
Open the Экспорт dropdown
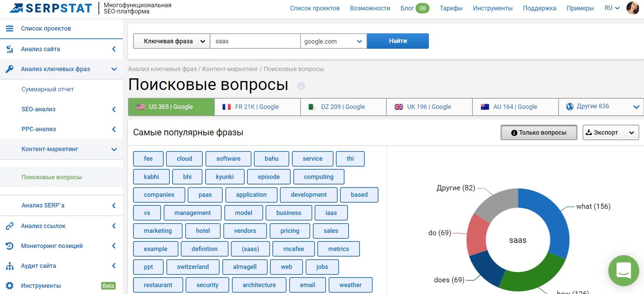pyautogui.click(x=611, y=132)
